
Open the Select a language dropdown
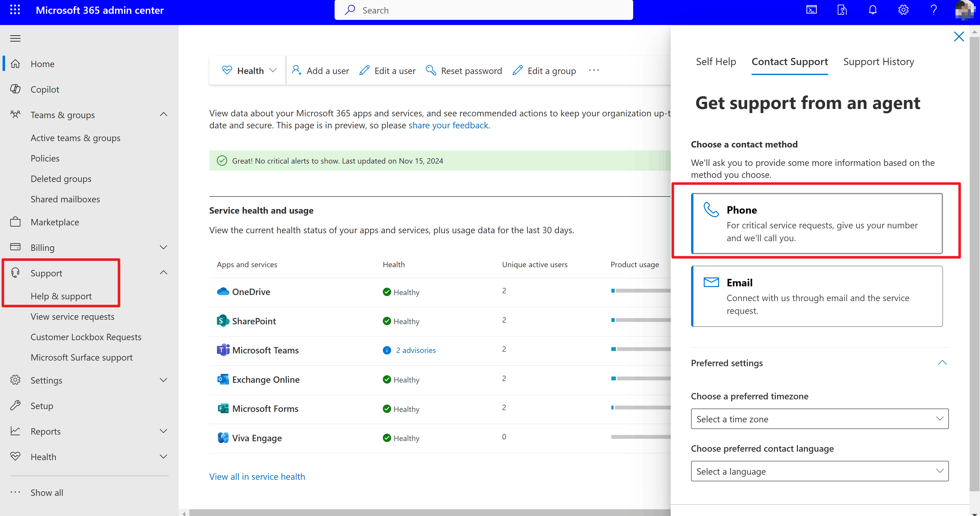(819, 471)
